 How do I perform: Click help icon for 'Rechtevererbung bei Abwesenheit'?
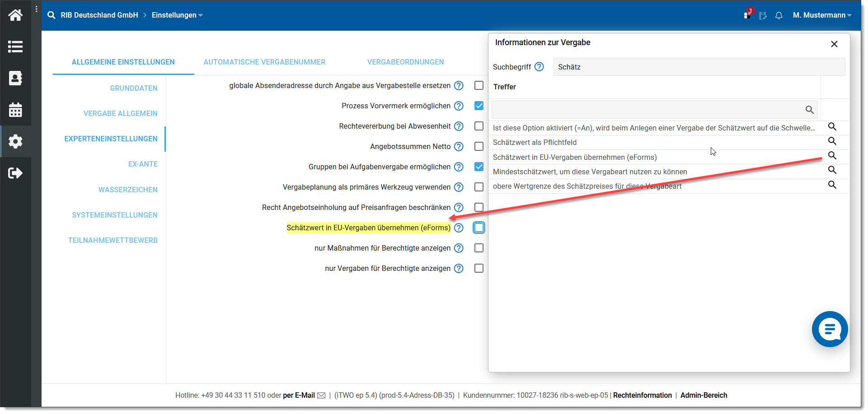click(459, 126)
